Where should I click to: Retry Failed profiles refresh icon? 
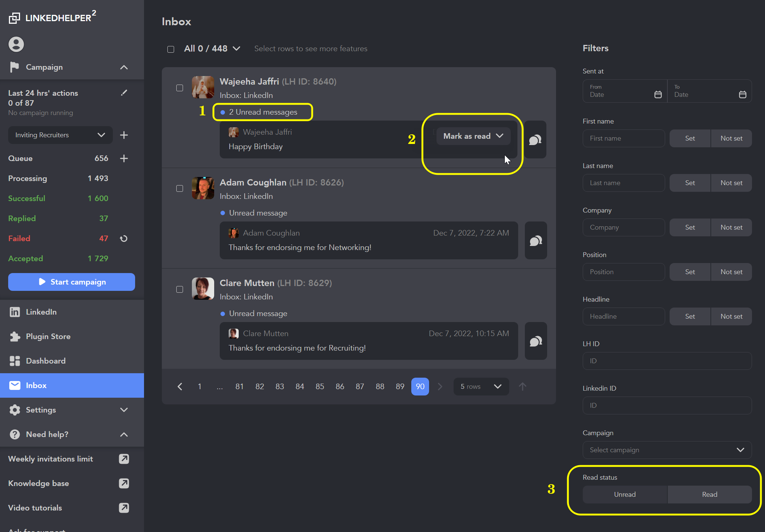point(124,239)
